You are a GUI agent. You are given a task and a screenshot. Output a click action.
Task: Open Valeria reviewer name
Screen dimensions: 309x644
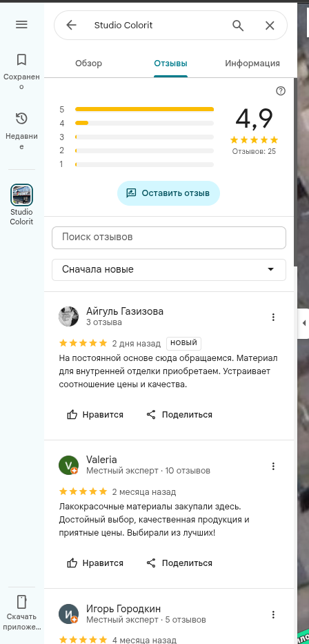(x=101, y=460)
